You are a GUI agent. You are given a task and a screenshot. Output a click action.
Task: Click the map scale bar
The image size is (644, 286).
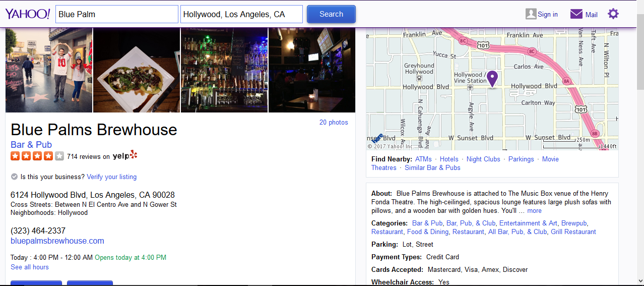[579, 144]
